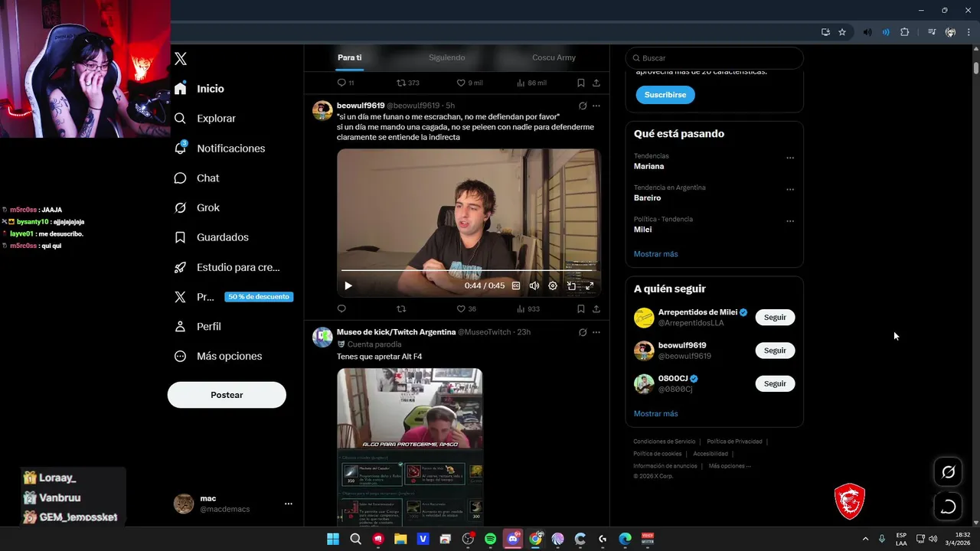Open the Chat section
The image size is (980, 551).
click(x=196, y=178)
